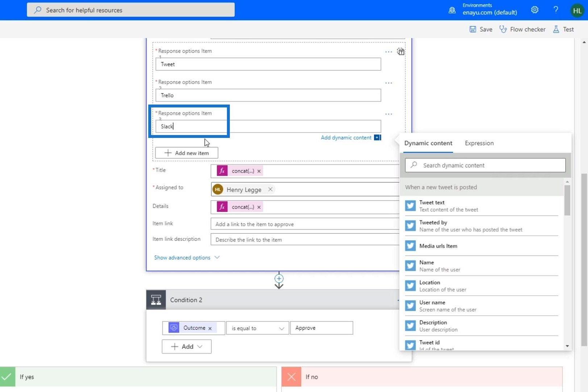The width and height of the screenshot is (588, 392).
Task: Click Add new item button
Action: [187, 153]
